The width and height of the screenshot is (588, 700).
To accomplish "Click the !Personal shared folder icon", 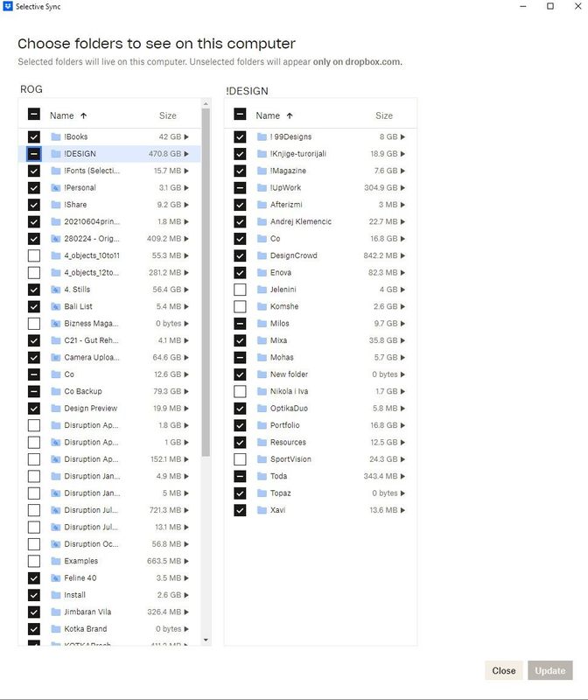I will (x=56, y=187).
